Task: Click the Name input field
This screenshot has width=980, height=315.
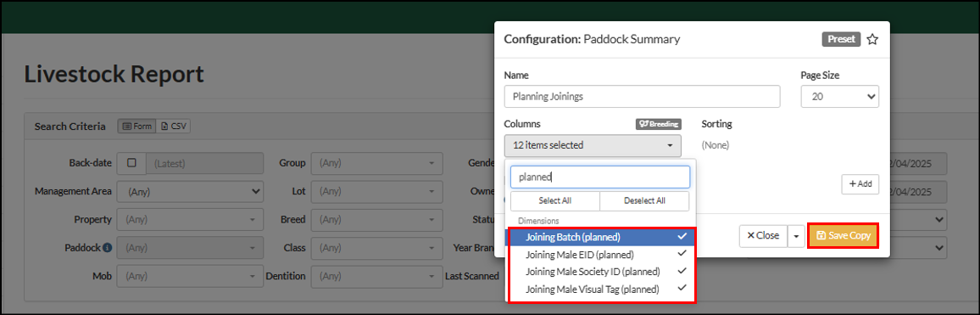Action: 642,97
